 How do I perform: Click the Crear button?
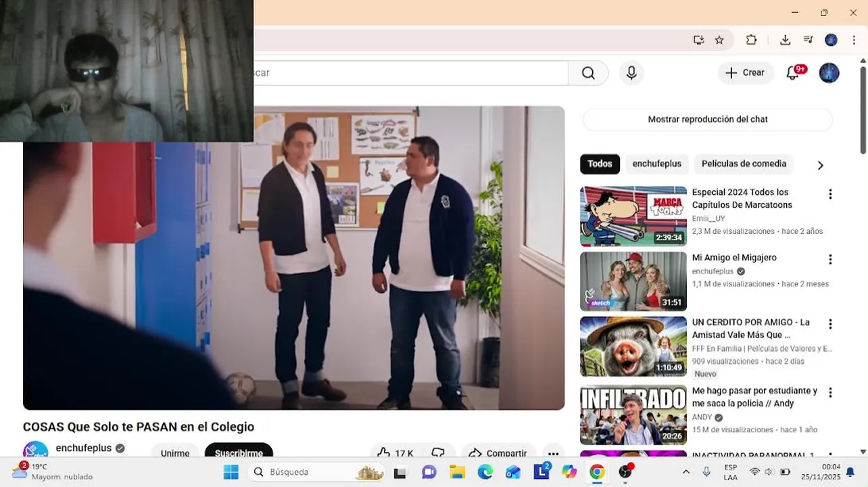coord(746,73)
